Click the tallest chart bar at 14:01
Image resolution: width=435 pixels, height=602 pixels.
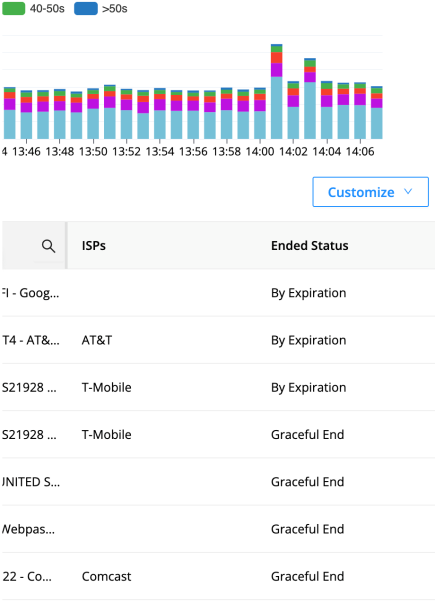(276, 91)
